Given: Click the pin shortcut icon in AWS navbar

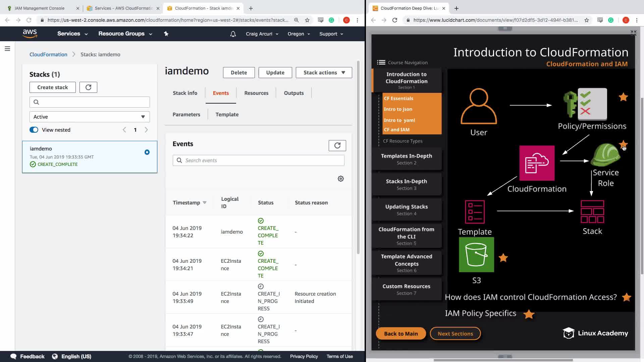Looking at the screenshot, I should (166, 34).
